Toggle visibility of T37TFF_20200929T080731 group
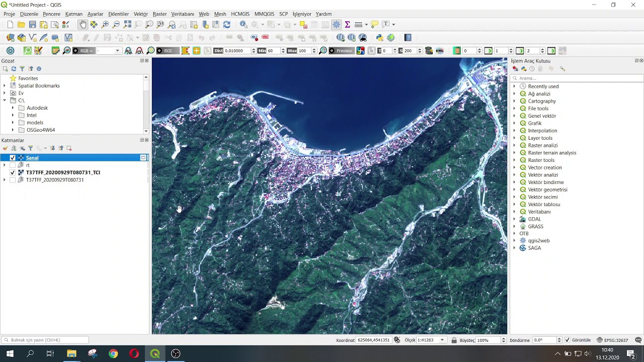Viewport: 644px width, 362px height. click(x=13, y=179)
